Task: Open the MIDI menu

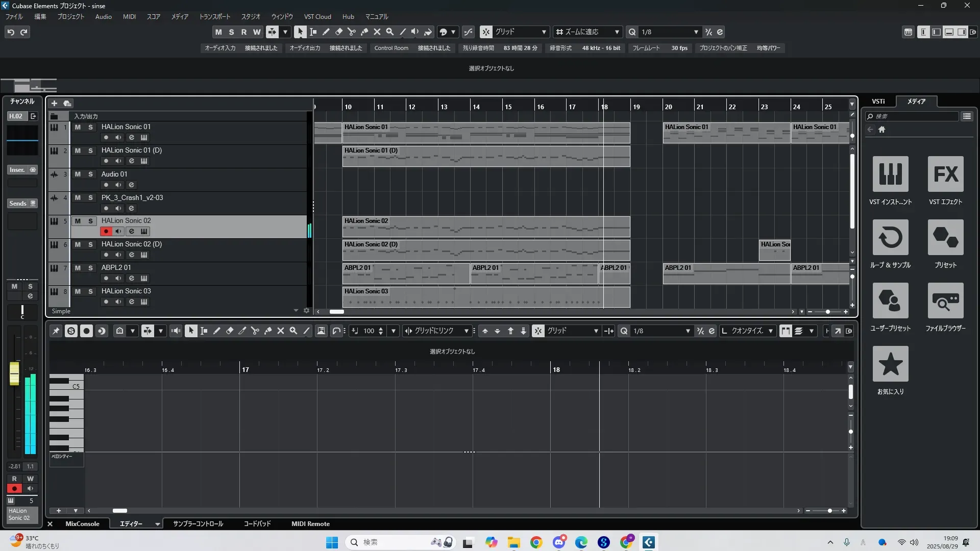Action: [x=129, y=17]
